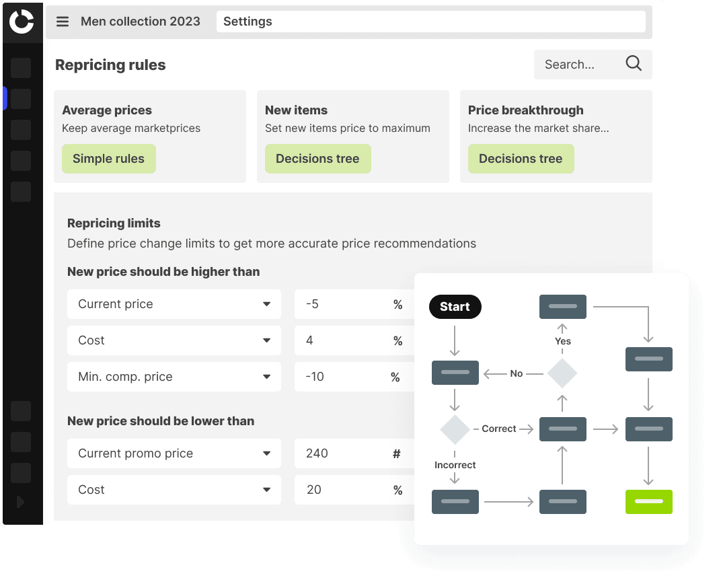The height and width of the screenshot is (588, 721).
Task: Click the magnifying glass search icon
Action: click(633, 63)
